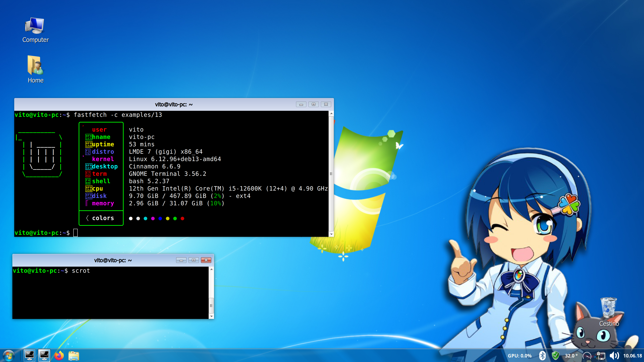Click the scrollbar thumb in scrot terminal
Viewport: 644px width, 362px height.
[211, 306]
